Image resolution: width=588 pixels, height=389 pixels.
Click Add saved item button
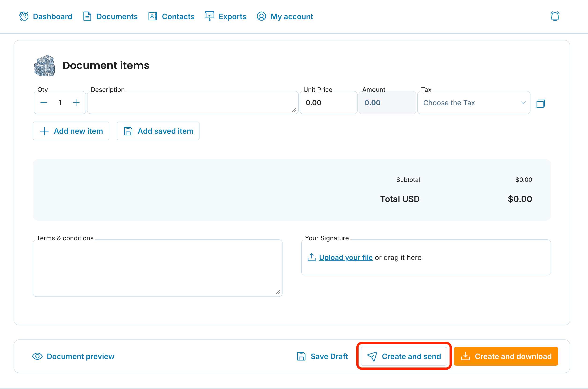[x=158, y=131]
